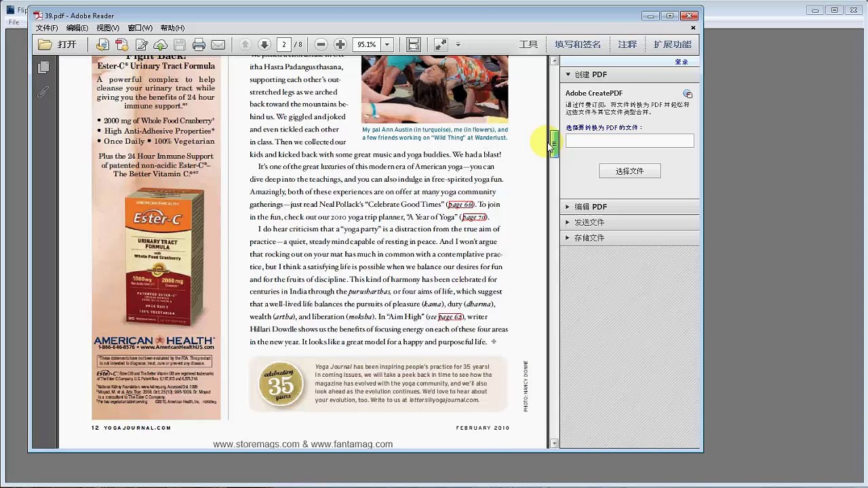Open the toolbar customize dropdown arrow
This screenshot has height=488, width=868.
point(458,45)
